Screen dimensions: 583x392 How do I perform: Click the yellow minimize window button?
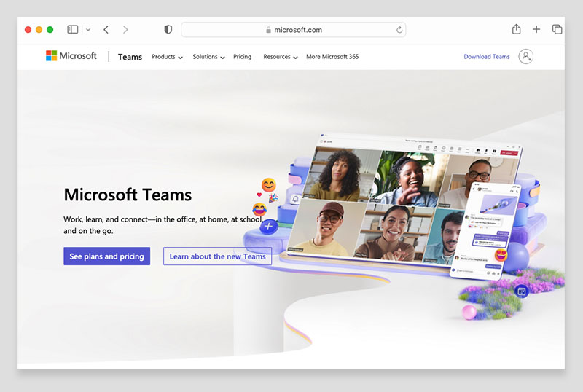[x=39, y=29]
